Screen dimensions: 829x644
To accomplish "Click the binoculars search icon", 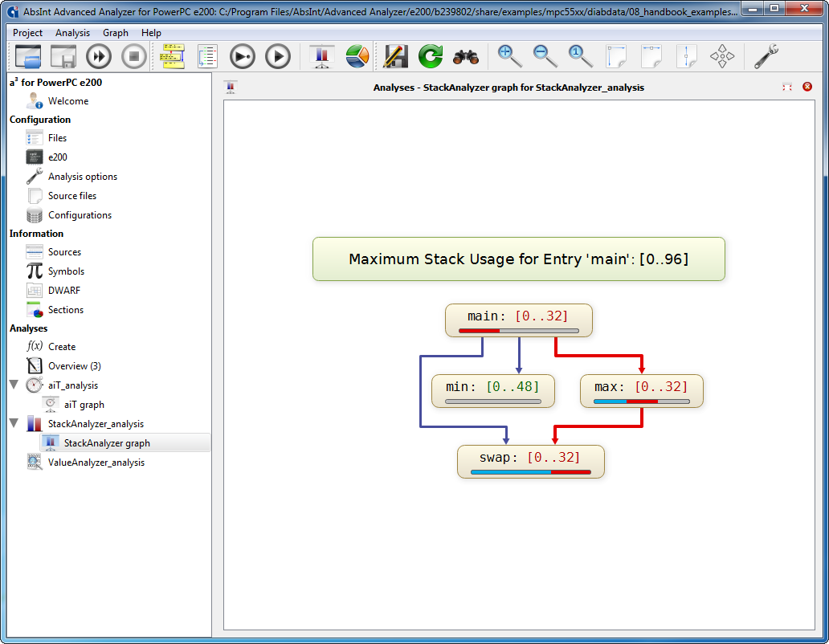I will click(466, 56).
